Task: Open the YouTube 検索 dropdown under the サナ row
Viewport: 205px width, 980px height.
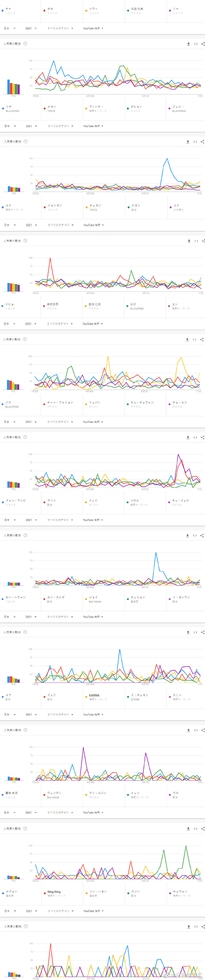Action: point(93,29)
